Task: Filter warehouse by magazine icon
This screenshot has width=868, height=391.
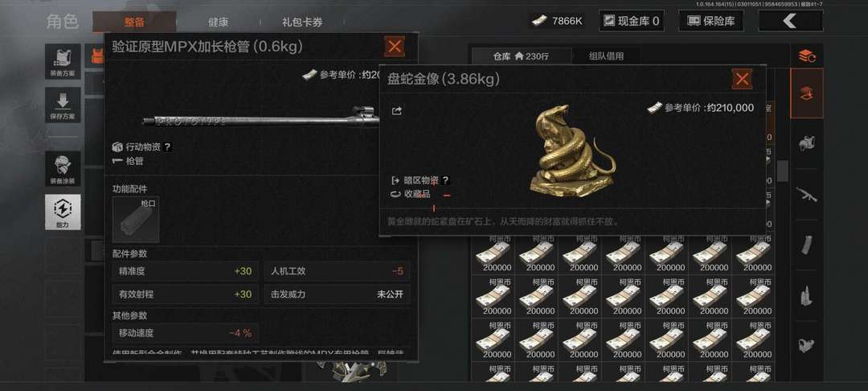Action: click(x=807, y=245)
